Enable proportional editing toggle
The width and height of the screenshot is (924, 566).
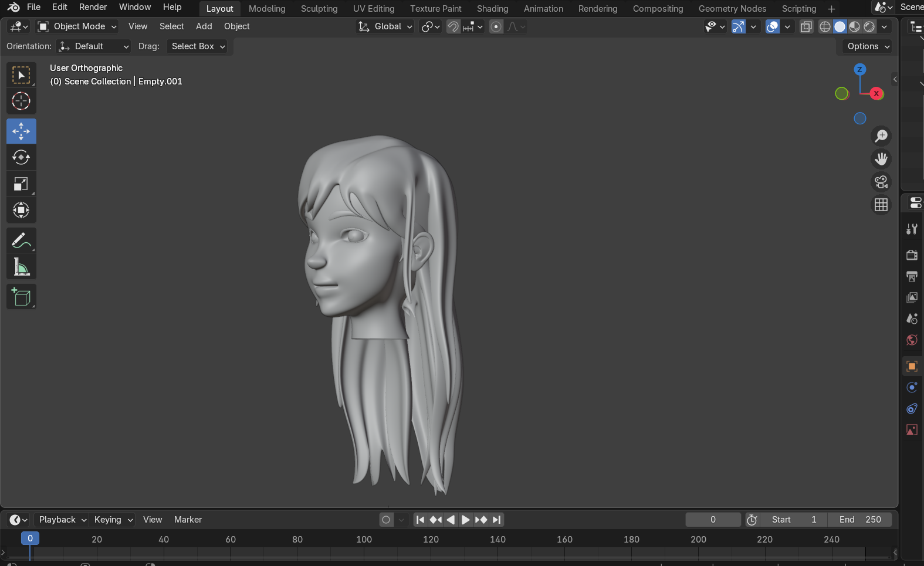click(496, 27)
